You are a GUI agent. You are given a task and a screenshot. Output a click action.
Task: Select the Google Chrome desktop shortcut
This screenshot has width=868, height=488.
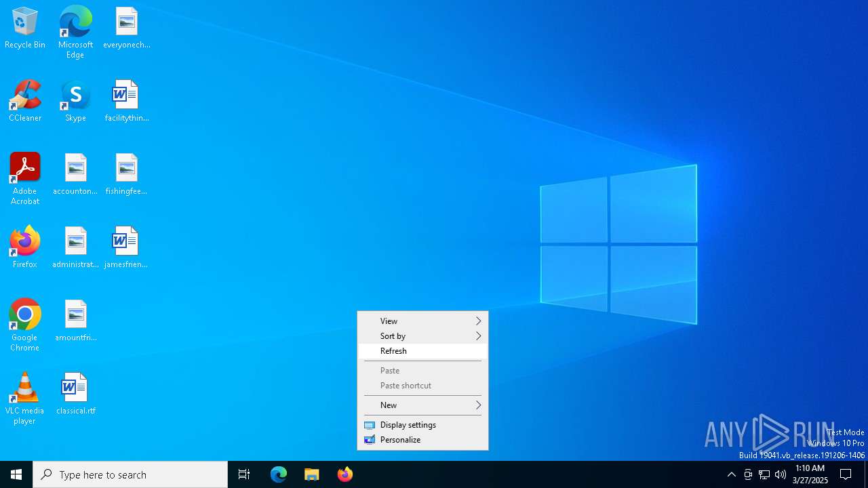(x=25, y=325)
